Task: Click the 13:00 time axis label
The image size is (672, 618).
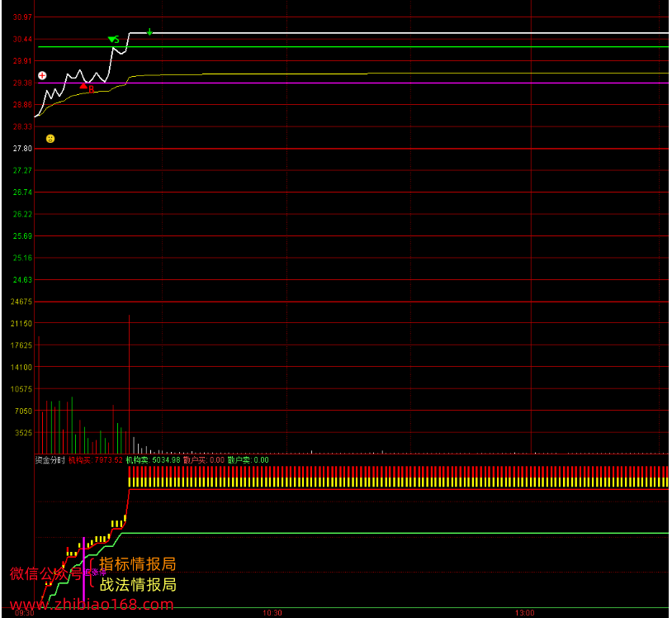Action: click(x=524, y=613)
